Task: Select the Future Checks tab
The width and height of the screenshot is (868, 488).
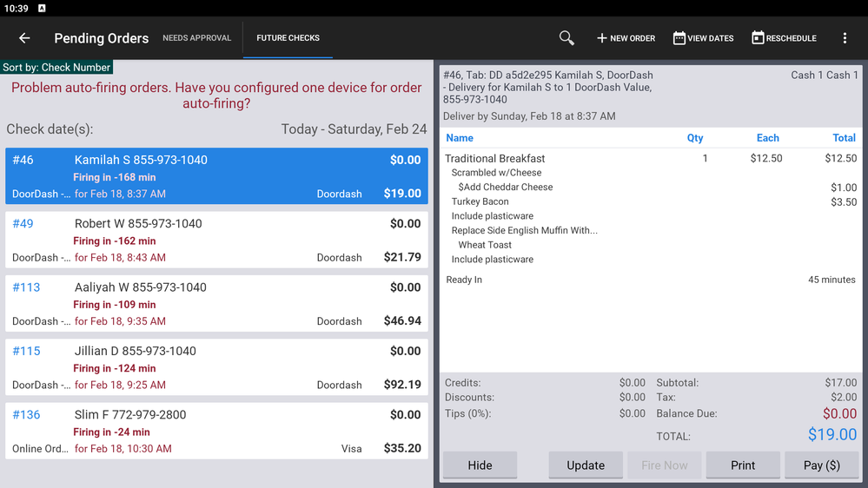Action: point(288,38)
